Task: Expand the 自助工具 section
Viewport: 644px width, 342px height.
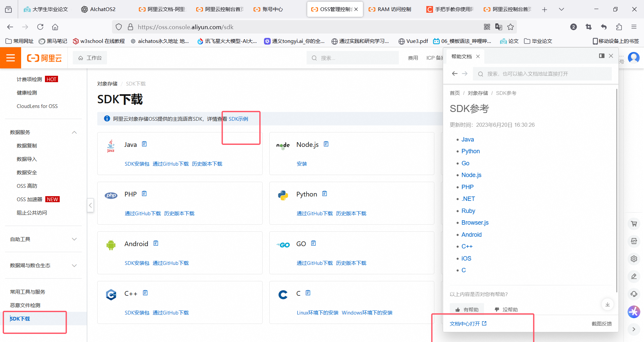Action: pyautogui.click(x=74, y=239)
